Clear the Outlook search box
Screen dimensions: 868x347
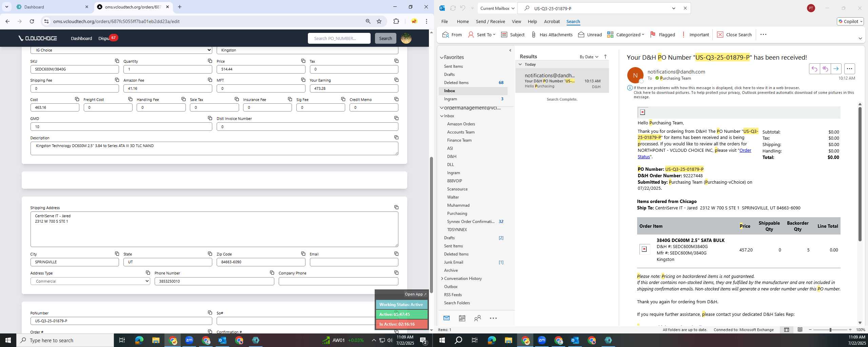tap(685, 8)
